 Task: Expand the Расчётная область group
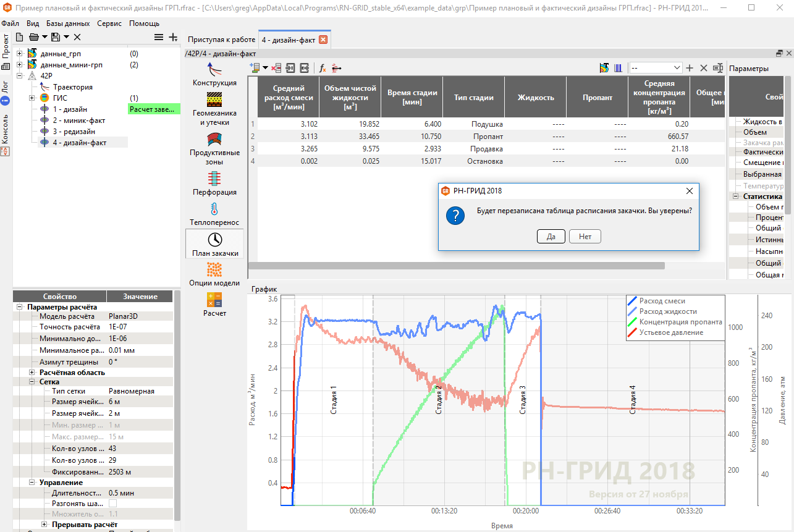pos(32,373)
